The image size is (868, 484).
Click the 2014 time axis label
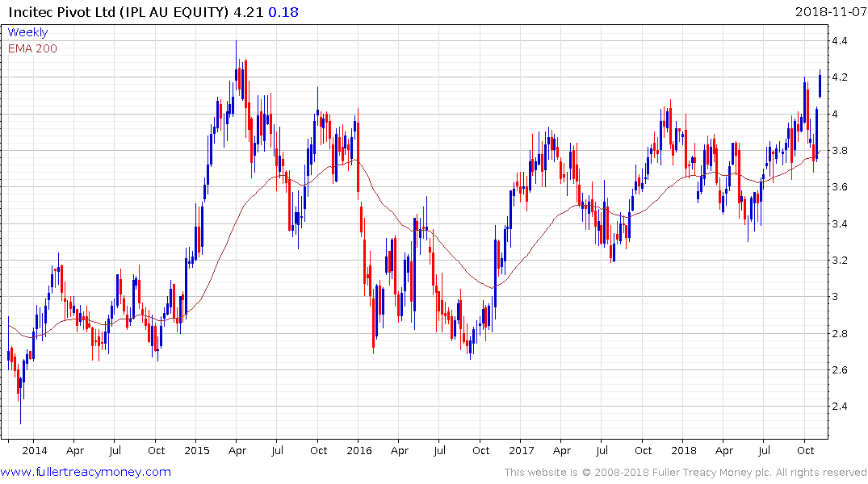[35, 450]
